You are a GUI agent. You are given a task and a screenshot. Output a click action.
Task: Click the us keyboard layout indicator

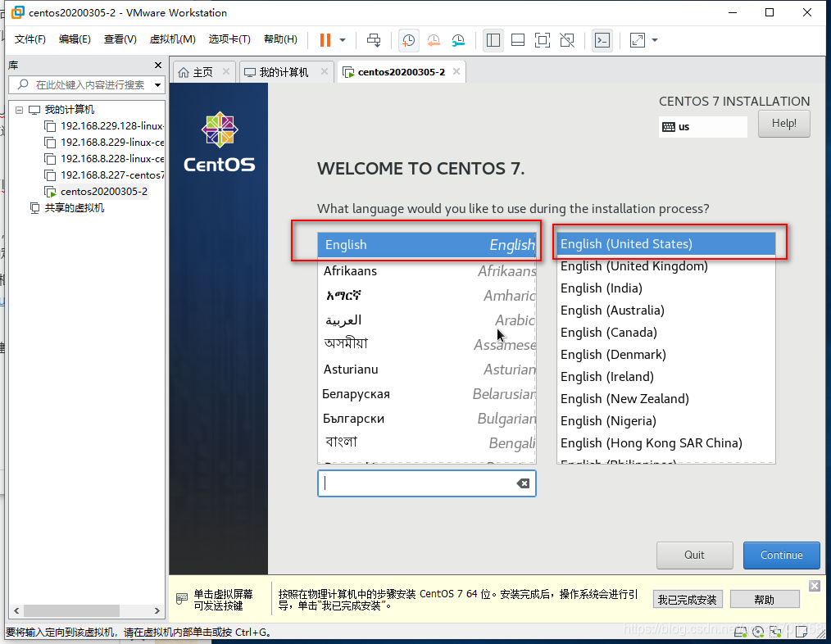click(703, 127)
